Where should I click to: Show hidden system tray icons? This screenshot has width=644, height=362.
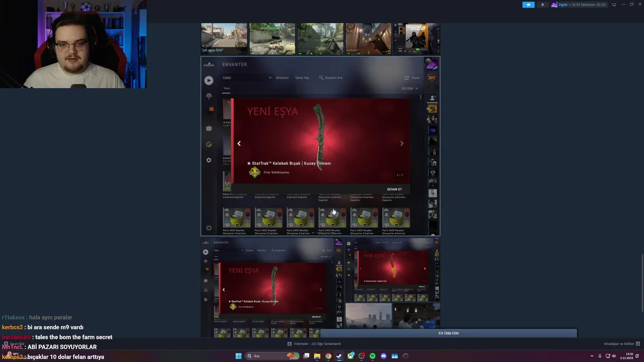pyautogui.click(x=592, y=356)
